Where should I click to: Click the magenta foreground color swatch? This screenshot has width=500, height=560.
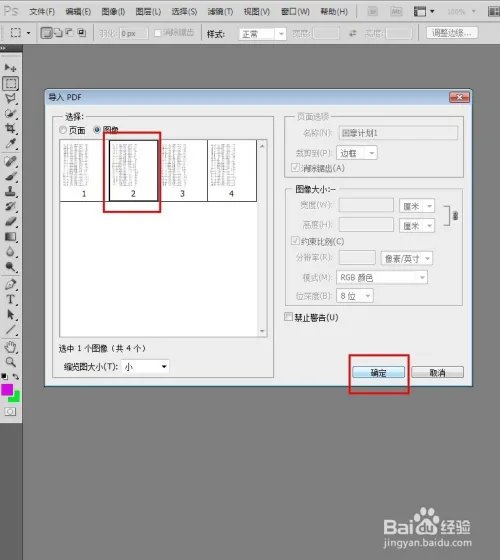pyautogui.click(x=6, y=389)
